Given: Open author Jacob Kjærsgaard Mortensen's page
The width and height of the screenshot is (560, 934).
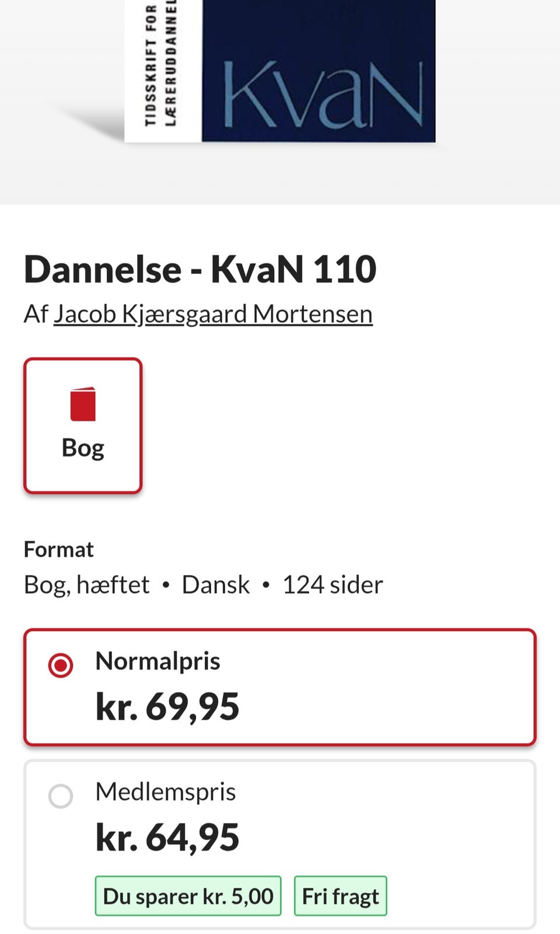Looking at the screenshot, I should point(213,314).
